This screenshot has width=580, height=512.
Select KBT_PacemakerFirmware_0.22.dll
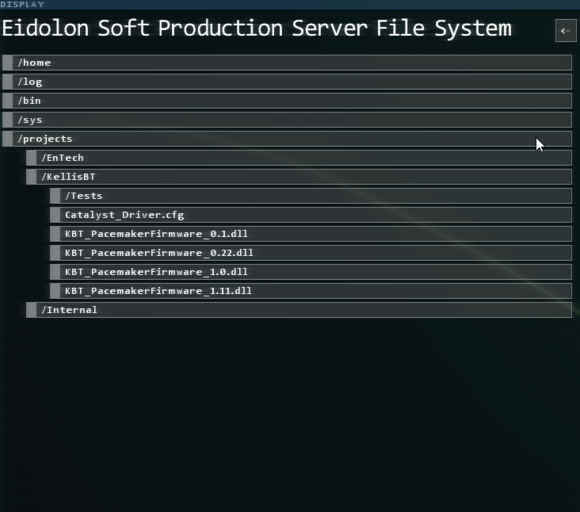pos(311,253)
